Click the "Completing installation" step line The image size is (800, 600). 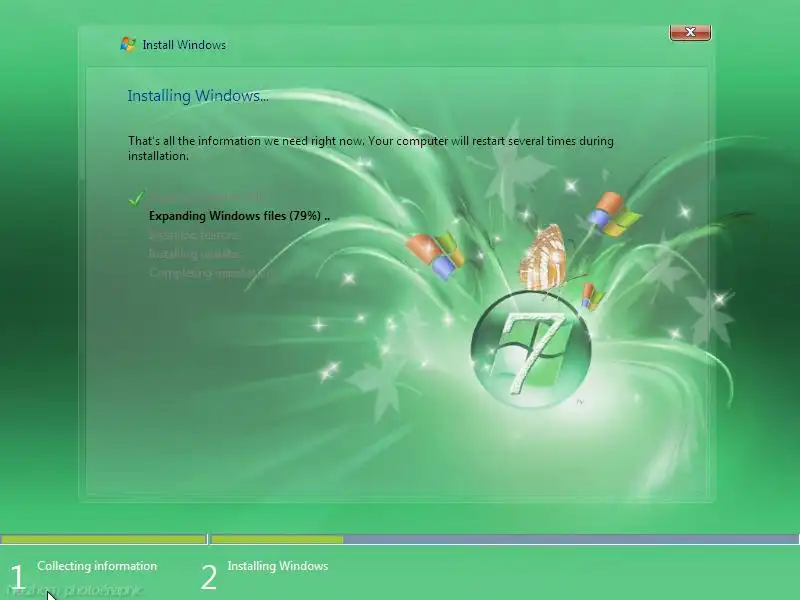211,273
